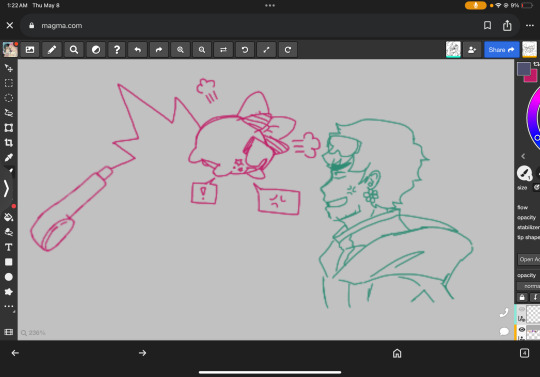Click the blue Share button

click(x=501, y=50)
